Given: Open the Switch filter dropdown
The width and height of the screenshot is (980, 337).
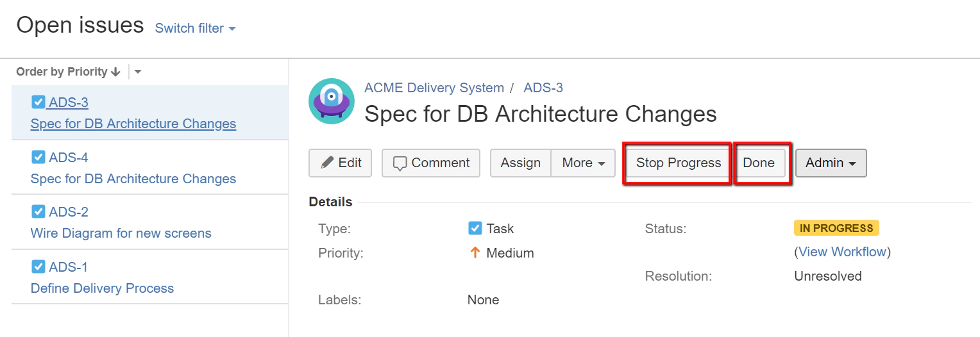Looking at the screenshot, I should click(196, 29).
